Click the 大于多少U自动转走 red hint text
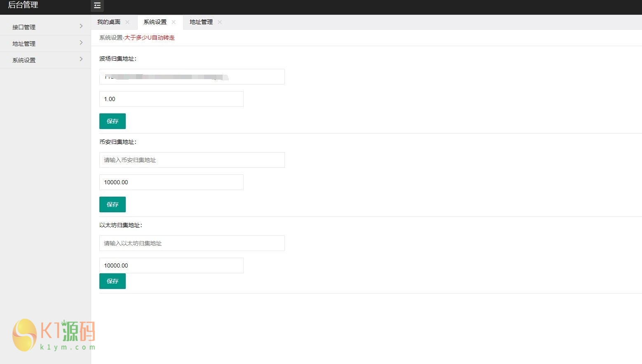 pos(150,38)
